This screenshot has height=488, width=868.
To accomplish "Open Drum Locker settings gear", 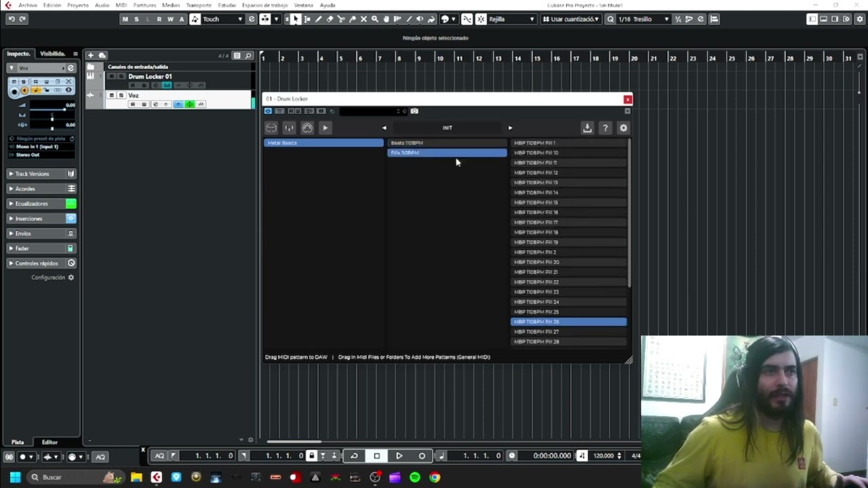I will coord(623,127).
